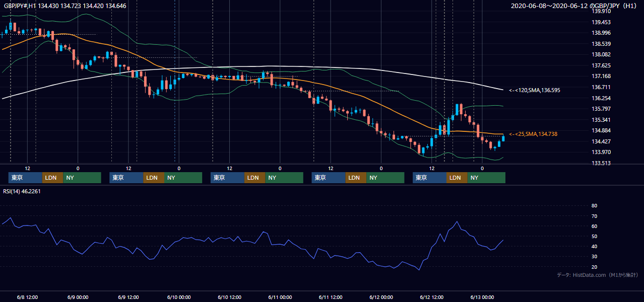The width and height of the screenshot is (644, 302).
Task: Click the 135.341 price axis label
Action: [601, 120]
